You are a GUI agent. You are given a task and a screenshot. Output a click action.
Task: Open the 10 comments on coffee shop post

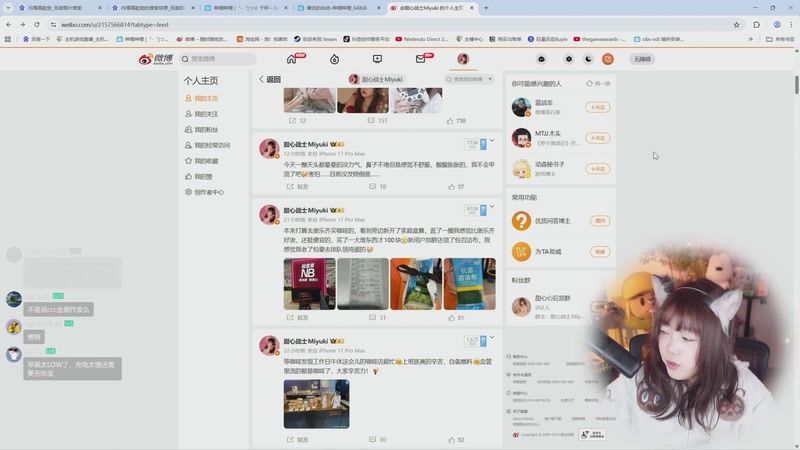tap(378, 440)
